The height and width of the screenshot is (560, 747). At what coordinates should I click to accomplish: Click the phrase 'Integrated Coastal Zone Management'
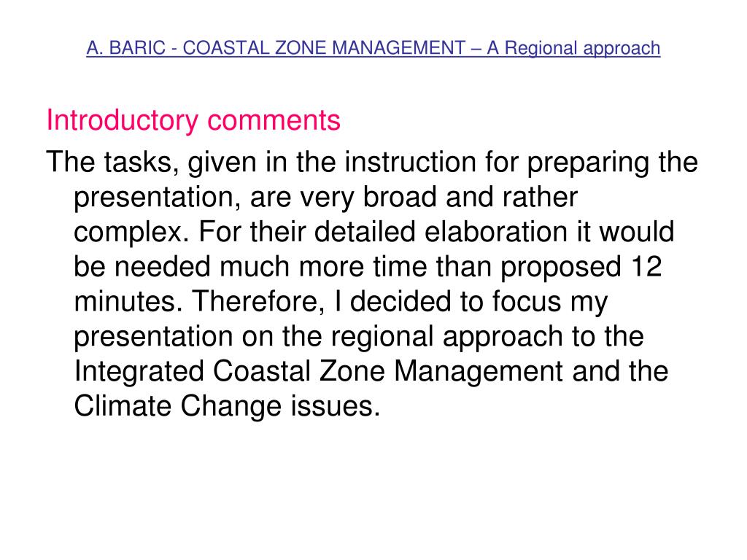pyautogui.click(x=319, y=371)
